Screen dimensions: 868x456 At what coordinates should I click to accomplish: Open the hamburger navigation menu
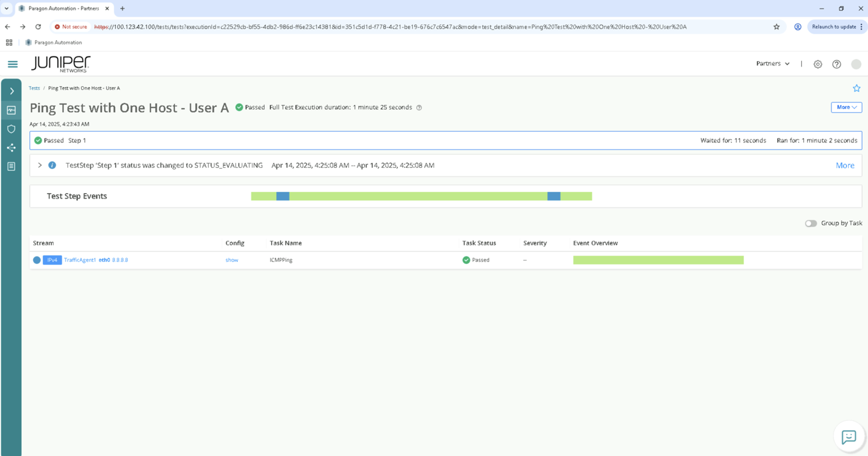point(13,64)
